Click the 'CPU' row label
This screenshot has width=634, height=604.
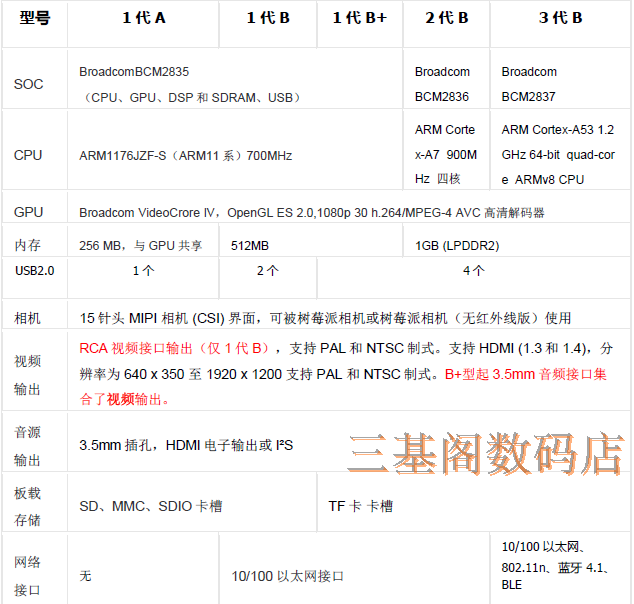click(x=28, y=155)
